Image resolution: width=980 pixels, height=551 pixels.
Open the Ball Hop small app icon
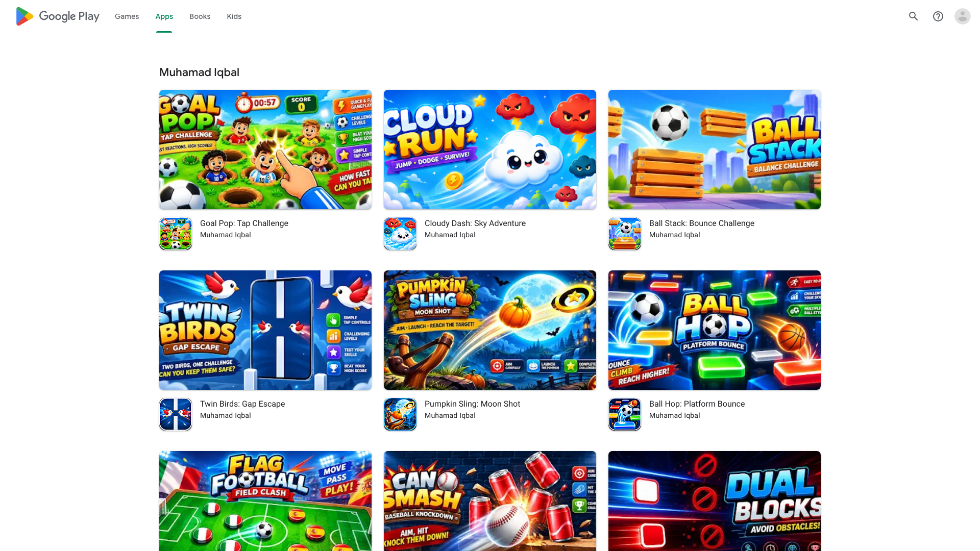(x=625, y=414)
